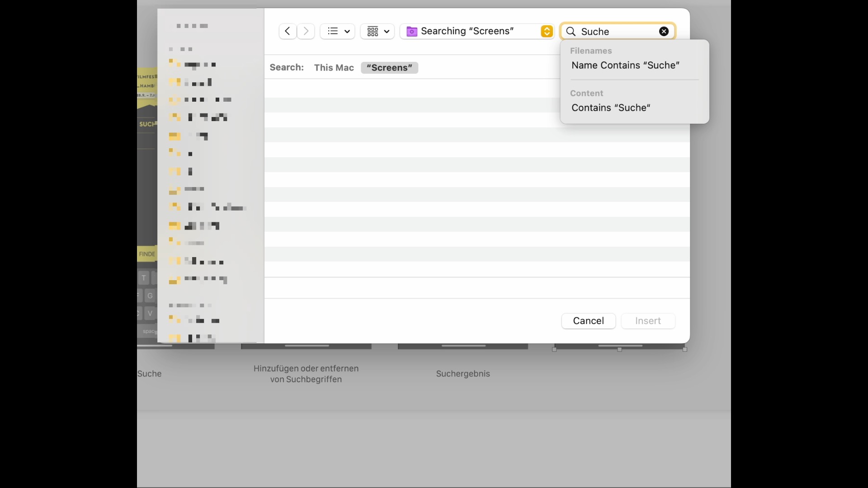
Task: Click the magnifying glass search icon
Action: click(x=571, y=31)
